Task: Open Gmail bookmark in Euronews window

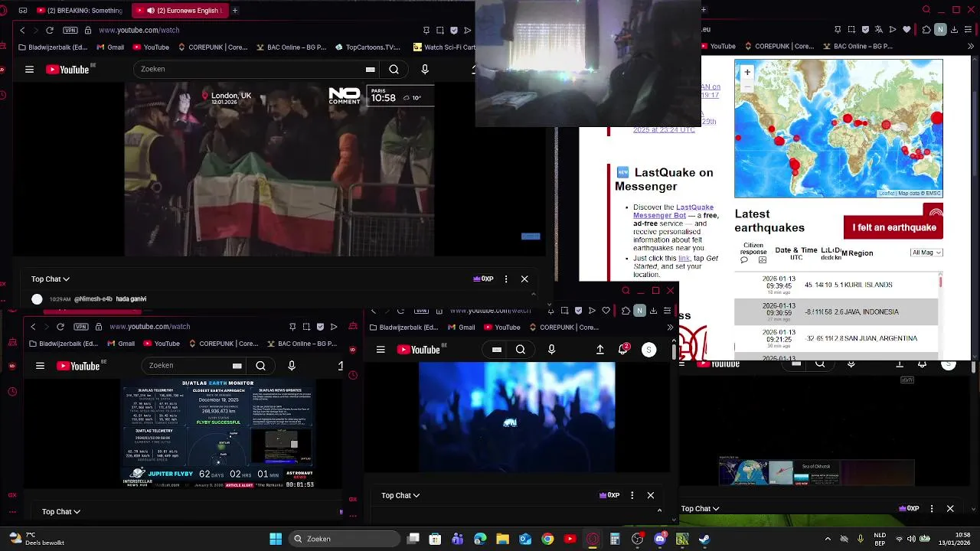Action: (x=110, y=47)
